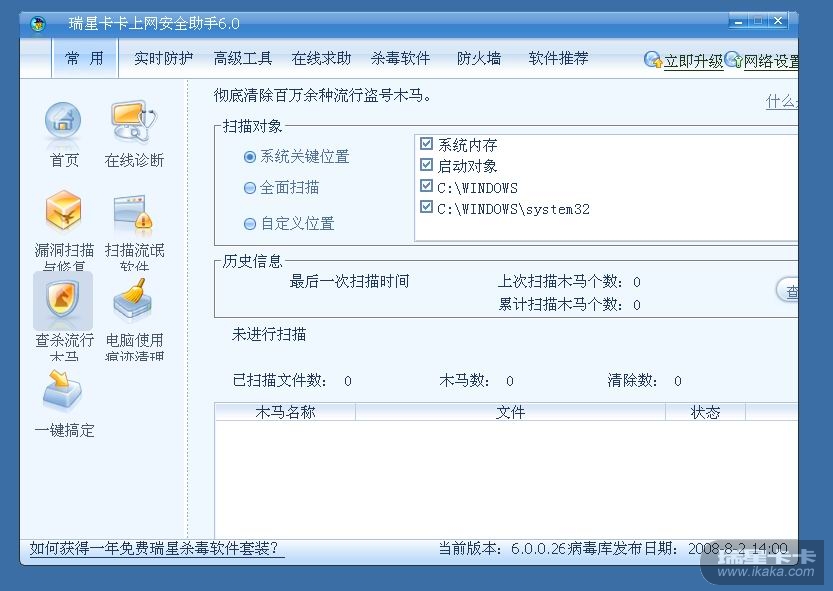The width and height of the screenshot is (833, 591).
Task: Sort by the 文件 column header
Action: point(511,412)
